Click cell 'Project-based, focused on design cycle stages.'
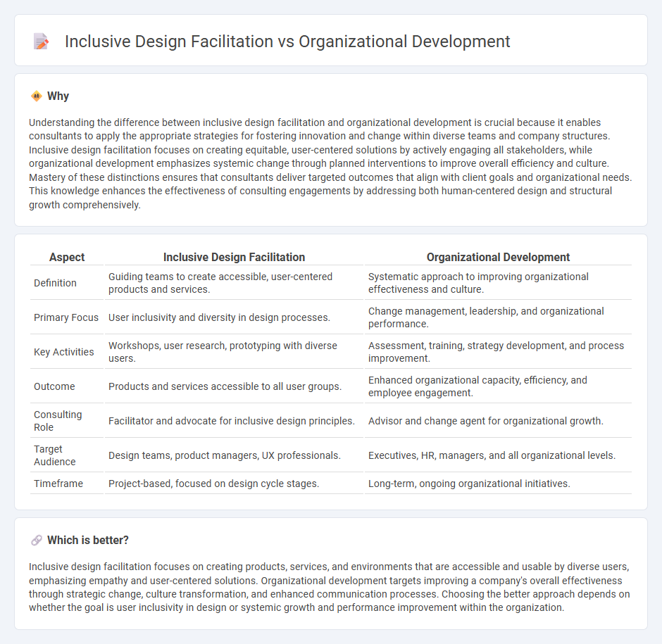Viewport: 662px width, 644px height. point(234,484)
